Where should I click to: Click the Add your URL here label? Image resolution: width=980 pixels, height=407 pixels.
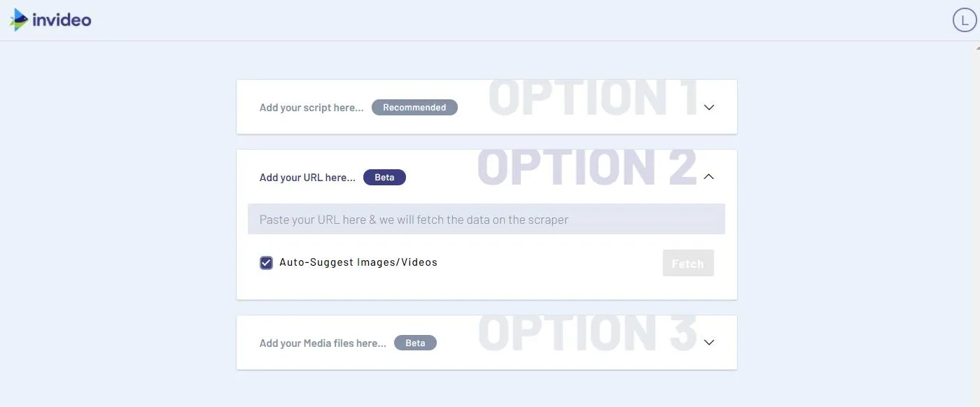(307, 177)
